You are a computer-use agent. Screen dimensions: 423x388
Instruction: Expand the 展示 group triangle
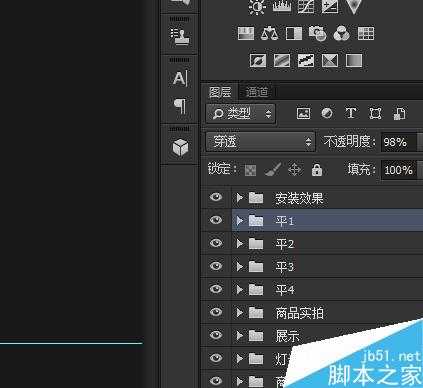click(x=239, y=335)
